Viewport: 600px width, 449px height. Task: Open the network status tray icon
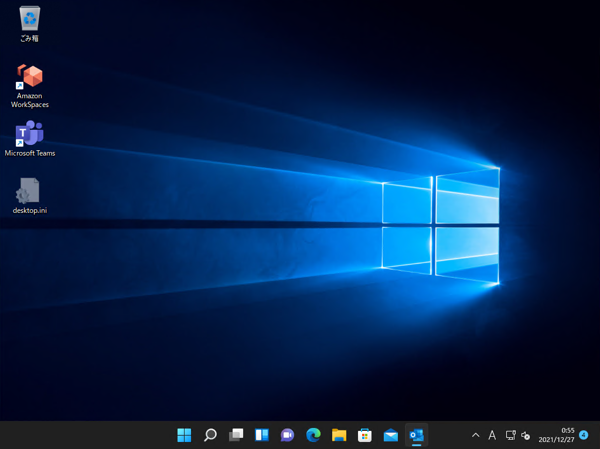[510, 435]
